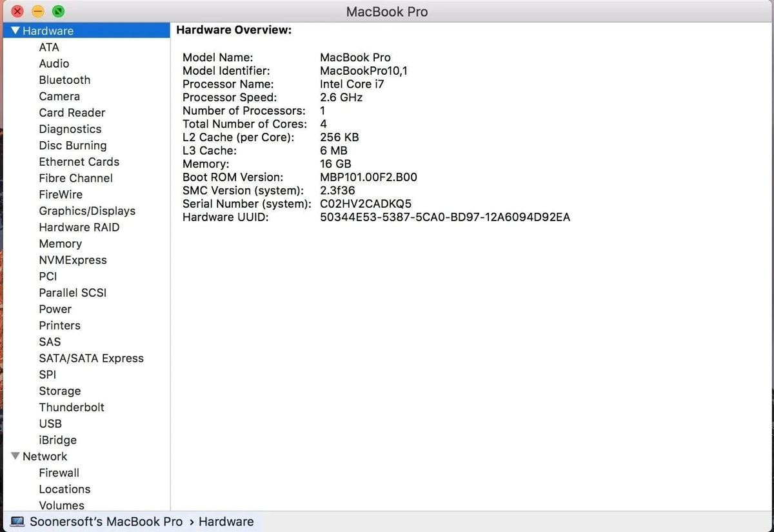Click the Hardware breadcrumb in the status bar
The height and width of the screenshot is (532, 774).
pos(226,521)
